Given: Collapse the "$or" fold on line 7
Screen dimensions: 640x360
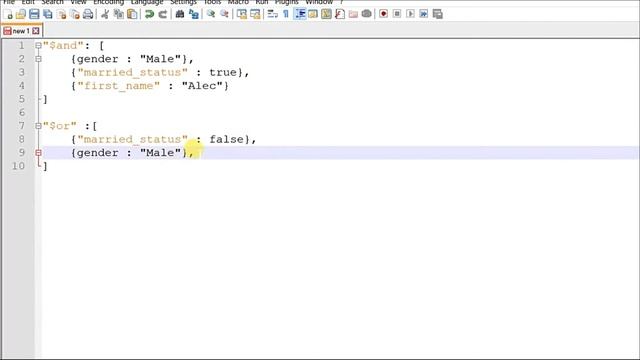Looking at the screenshot, I should pos(38,126).
